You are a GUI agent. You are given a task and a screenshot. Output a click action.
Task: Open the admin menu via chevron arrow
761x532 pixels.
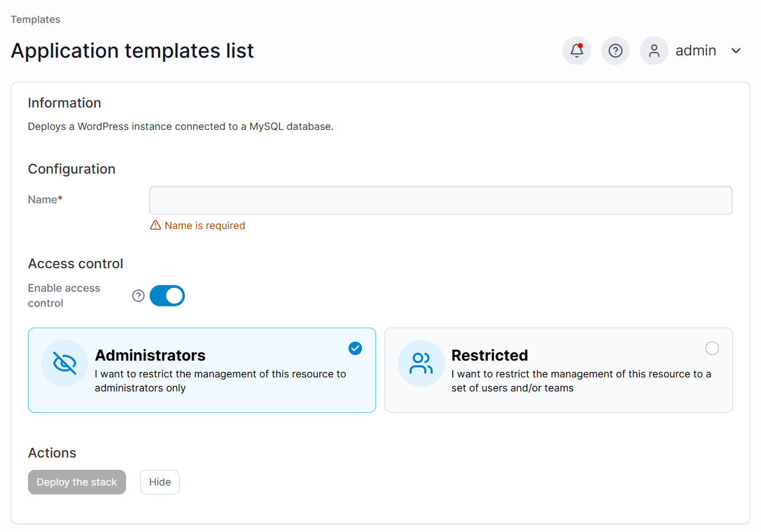736,50
